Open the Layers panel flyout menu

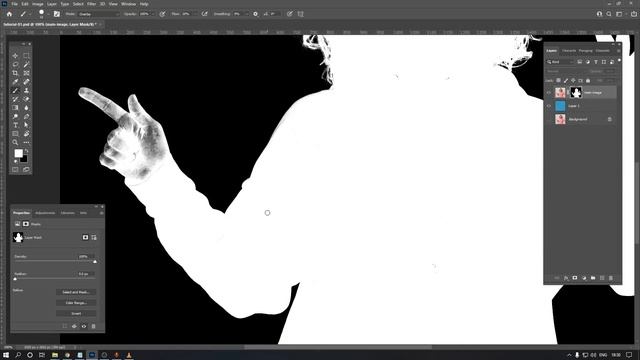point(619,51)
